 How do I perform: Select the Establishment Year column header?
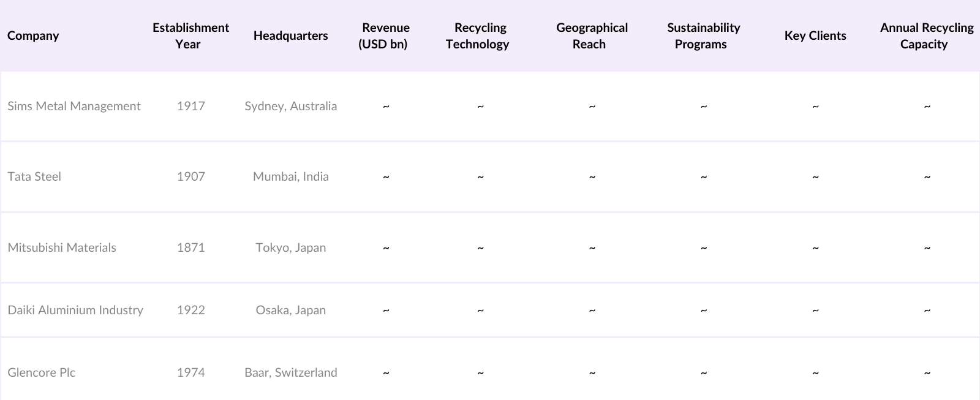pos(190,36)
